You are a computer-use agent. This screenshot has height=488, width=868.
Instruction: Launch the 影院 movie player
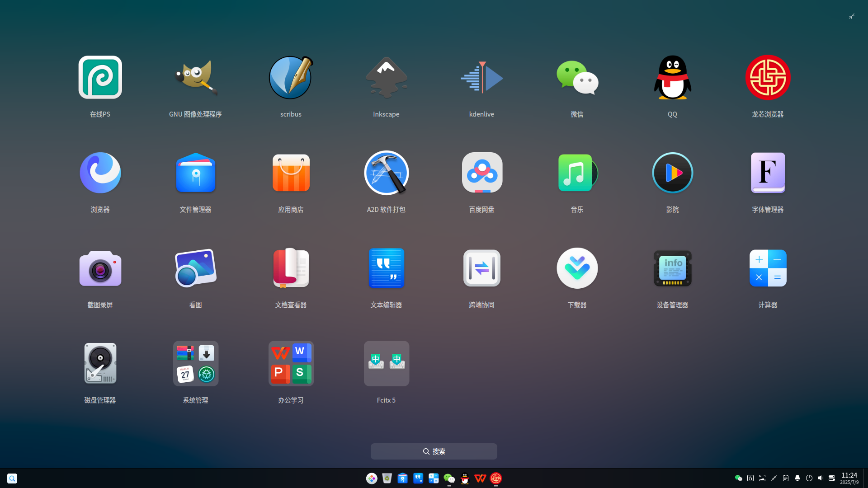coord(672,173)
